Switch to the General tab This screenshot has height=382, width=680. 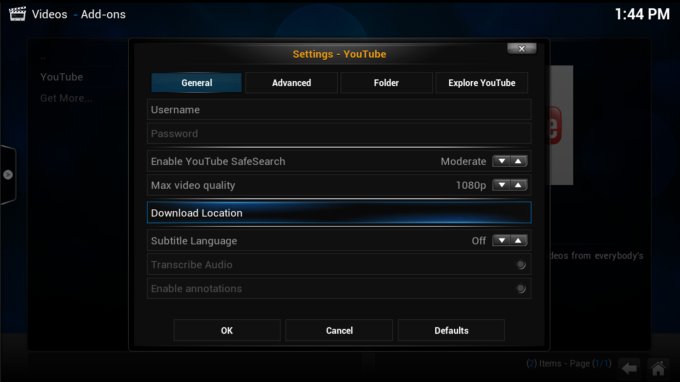[x=196, y=82]
